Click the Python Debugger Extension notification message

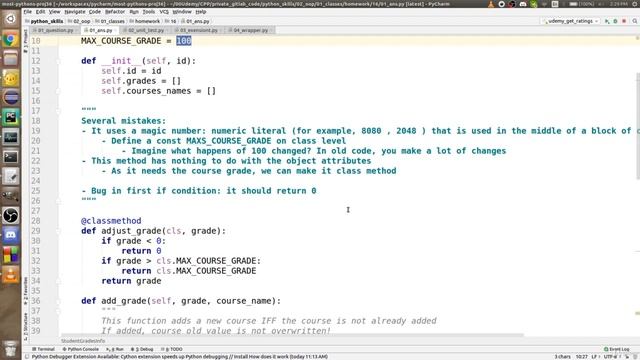click(x=180, y=356)
